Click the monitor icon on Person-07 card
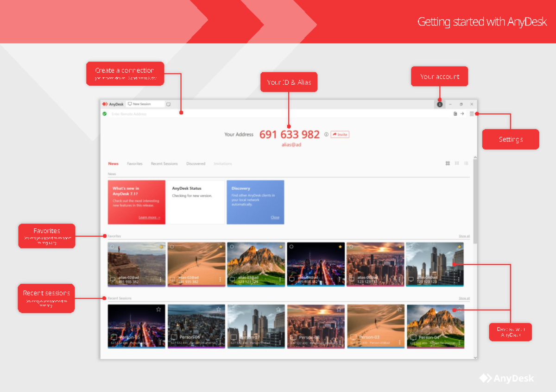Viewport: 556px width, 392px height. point(234,337)
